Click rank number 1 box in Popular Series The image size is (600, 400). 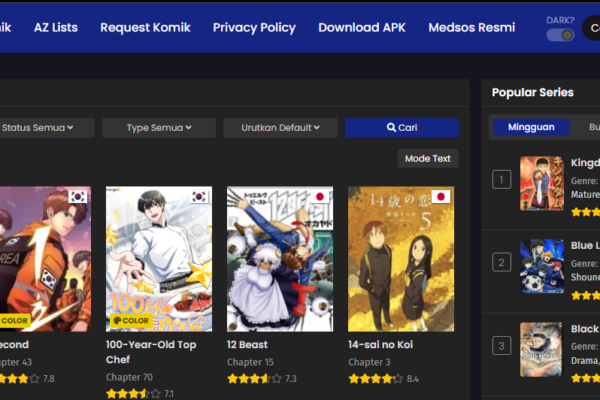pos(502,180)
